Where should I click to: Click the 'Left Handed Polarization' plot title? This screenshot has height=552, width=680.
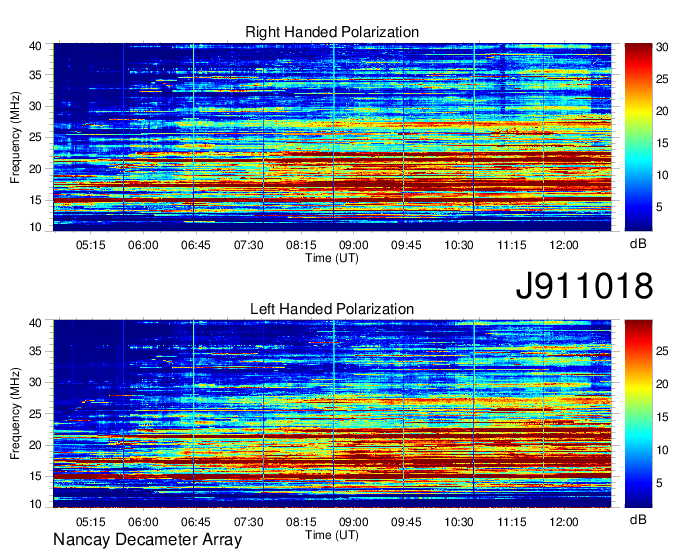(332, 309)
